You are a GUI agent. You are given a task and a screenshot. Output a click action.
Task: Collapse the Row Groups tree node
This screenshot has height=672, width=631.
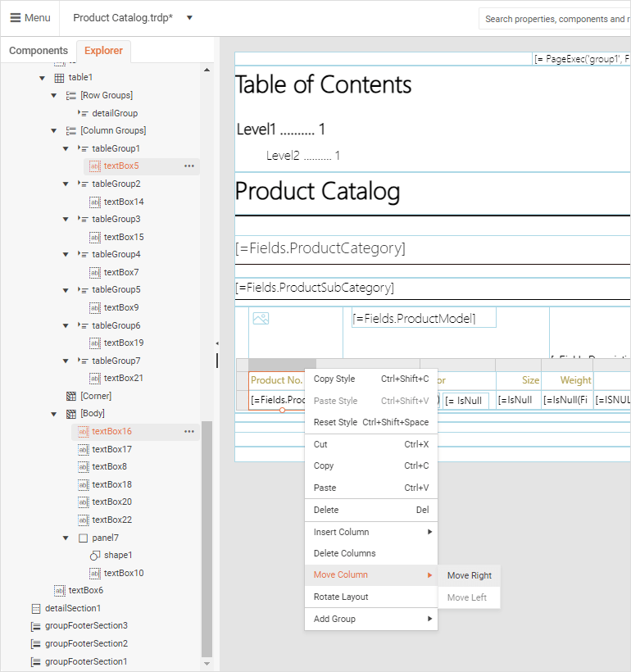(x=53, y=96)
